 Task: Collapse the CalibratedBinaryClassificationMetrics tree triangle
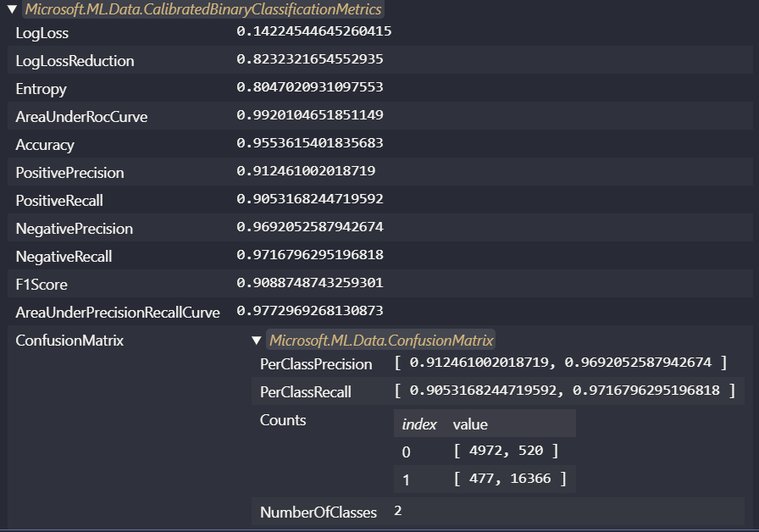point(13,8)
